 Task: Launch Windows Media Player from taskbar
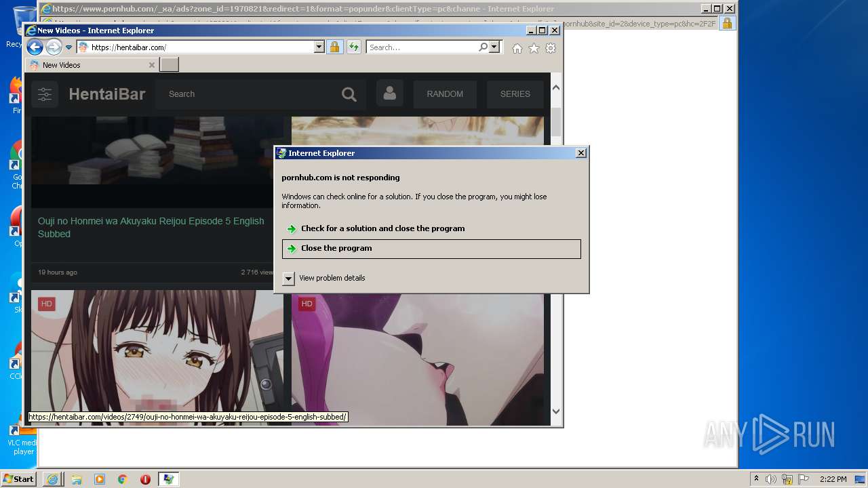[x=100, y=479]
